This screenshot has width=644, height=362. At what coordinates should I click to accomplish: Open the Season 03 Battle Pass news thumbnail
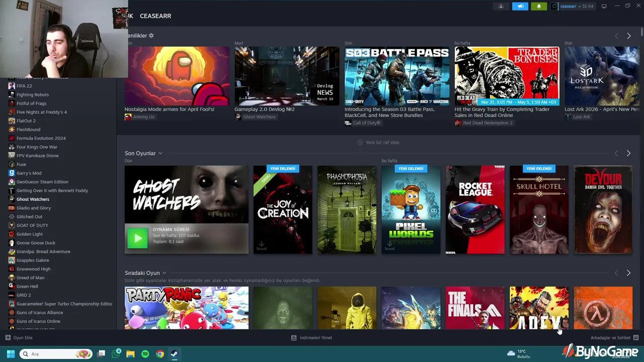397,76
